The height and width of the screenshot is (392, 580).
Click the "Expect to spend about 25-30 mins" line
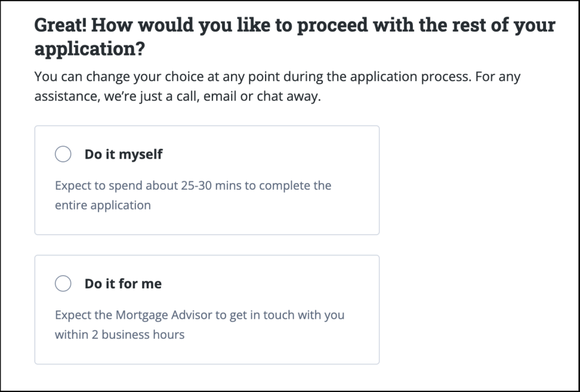pos(193,185)
